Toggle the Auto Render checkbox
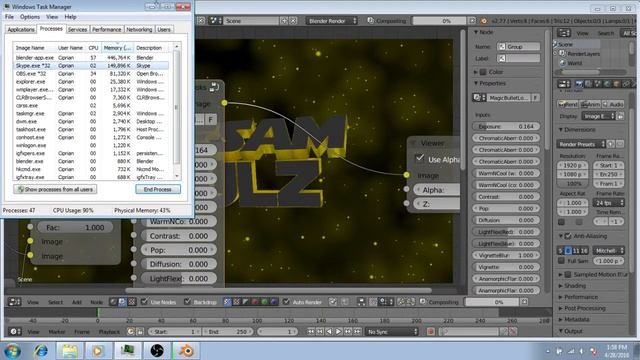The image size is (640, 360). [x=286, y=302]
